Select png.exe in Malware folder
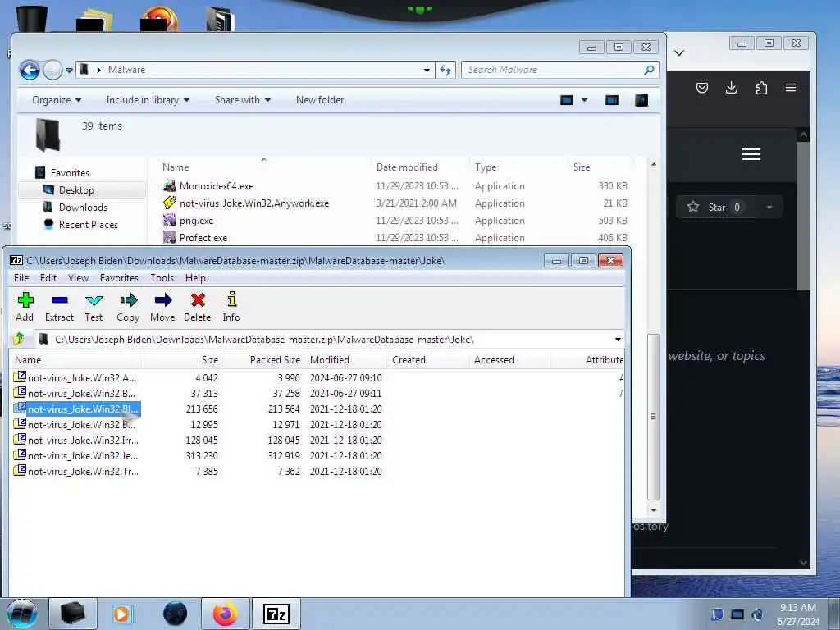Screen dimensions: 840x630 point(196,220)
